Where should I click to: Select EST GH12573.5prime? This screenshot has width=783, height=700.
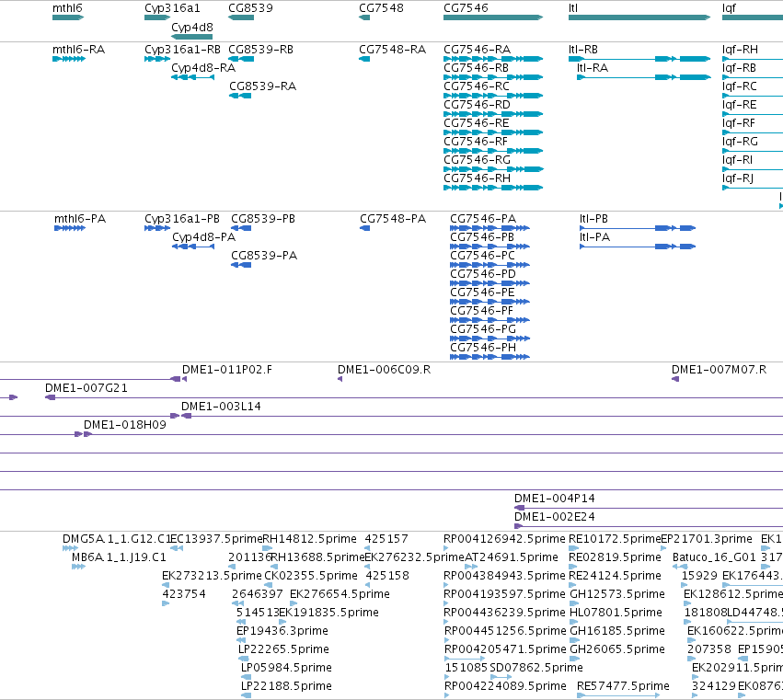click(574, 603)
